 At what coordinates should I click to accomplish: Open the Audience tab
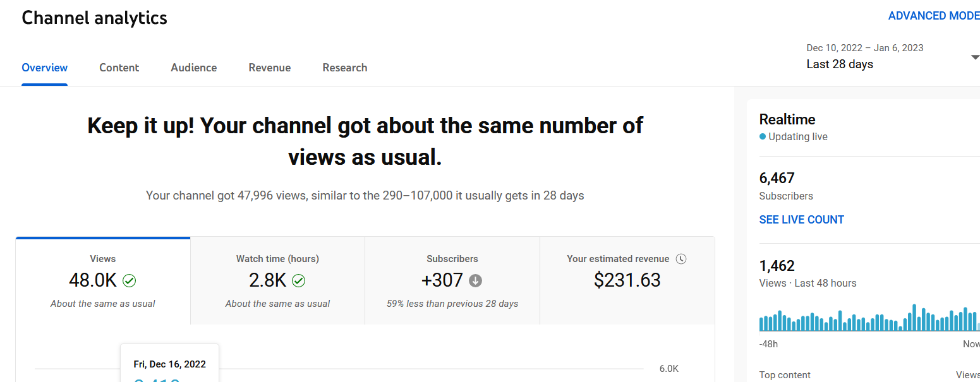(x=193, y=68)
